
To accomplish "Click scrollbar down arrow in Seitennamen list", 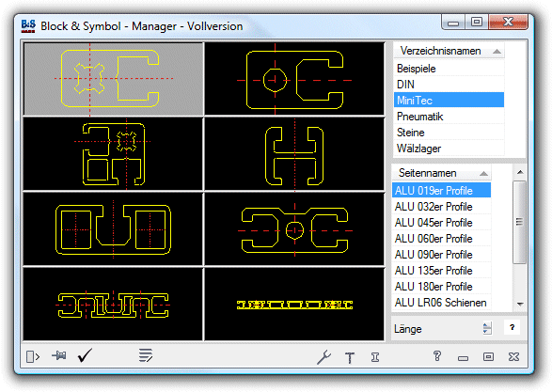I will (x=520, y=304).
